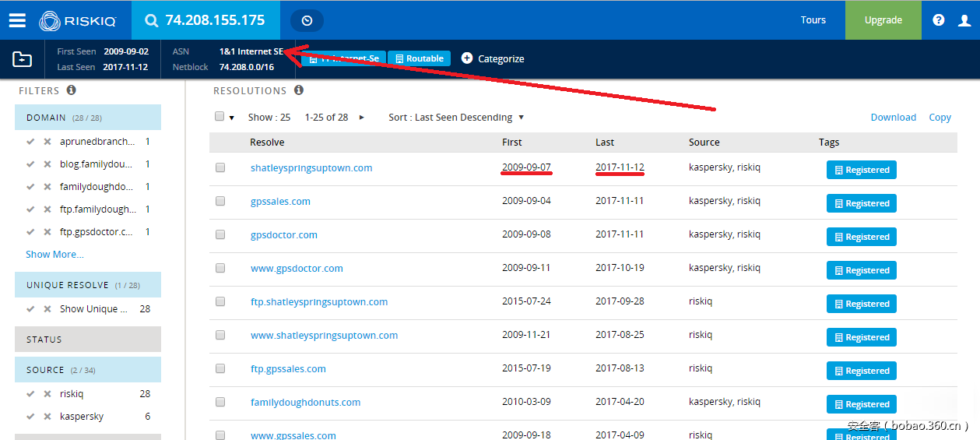
Task: Download the resolutions list
Action: point(893,118)
